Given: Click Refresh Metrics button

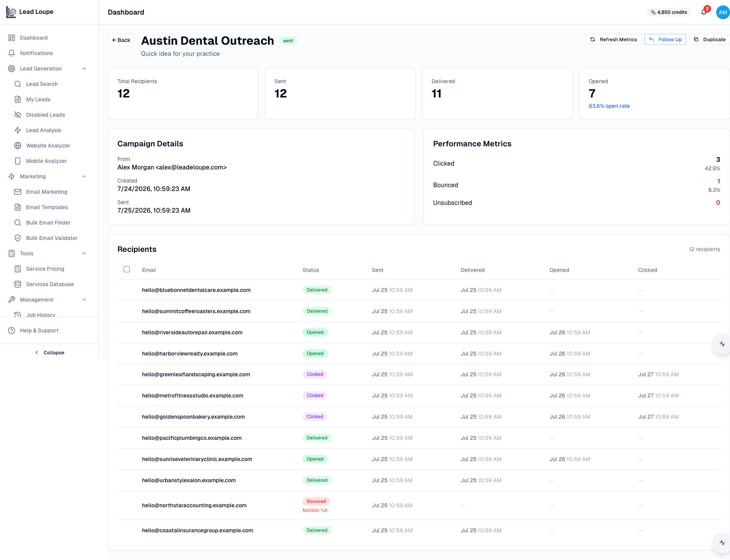Looking at the screenshot, I should [613, 39].
